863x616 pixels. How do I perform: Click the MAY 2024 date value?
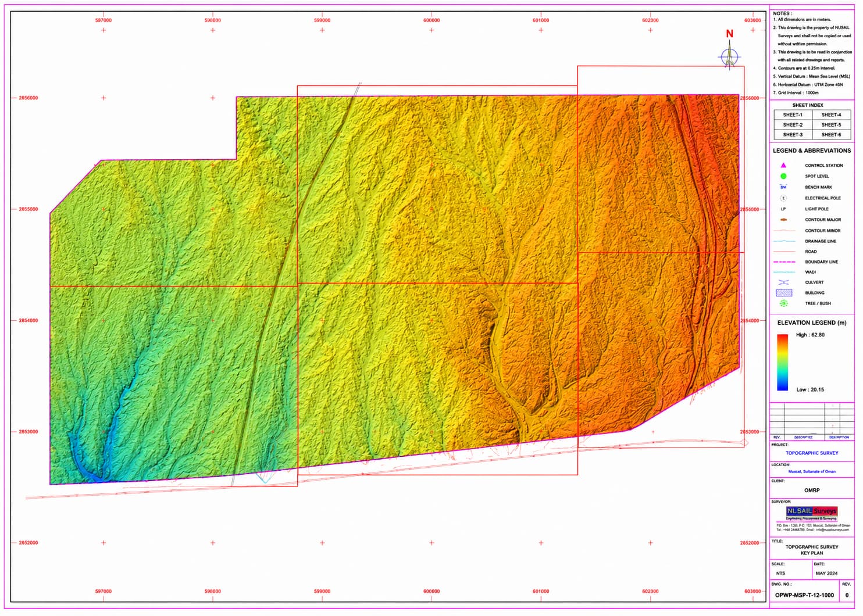click(x=826, y=574)
